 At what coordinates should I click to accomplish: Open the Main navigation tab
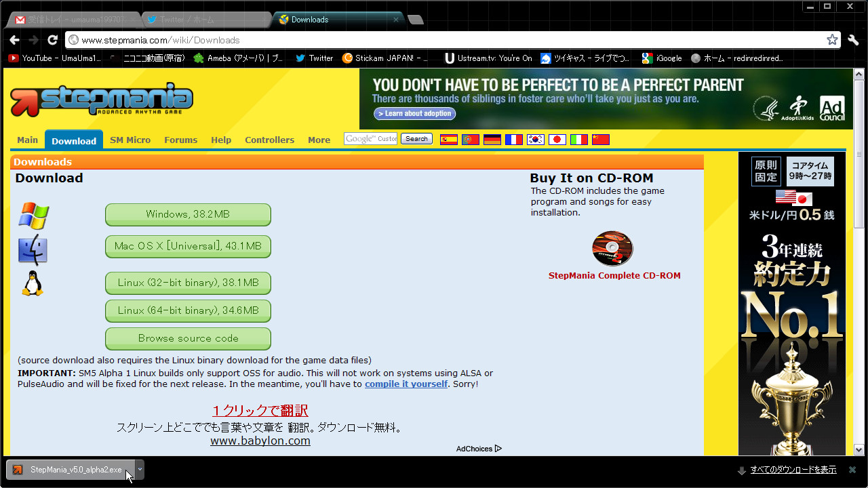[x=27, y=140]
